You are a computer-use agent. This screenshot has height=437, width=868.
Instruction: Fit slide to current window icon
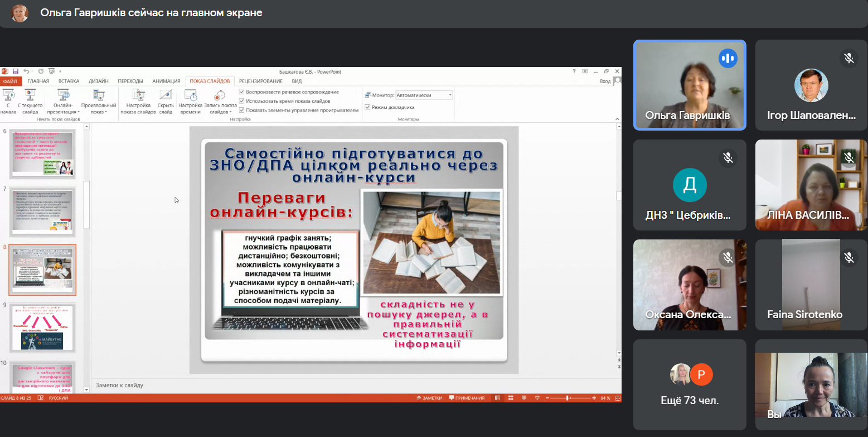tap(617, 398)
